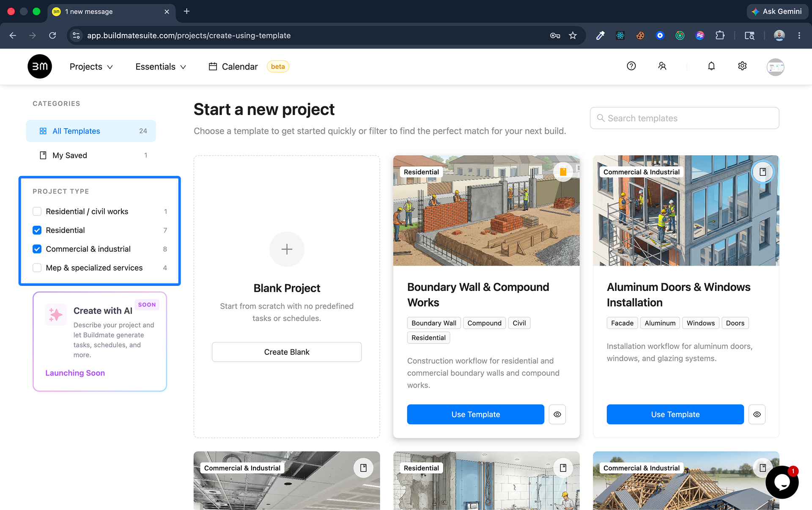
Task: Open the user profile avatar in app header
Action: [775, 67]
